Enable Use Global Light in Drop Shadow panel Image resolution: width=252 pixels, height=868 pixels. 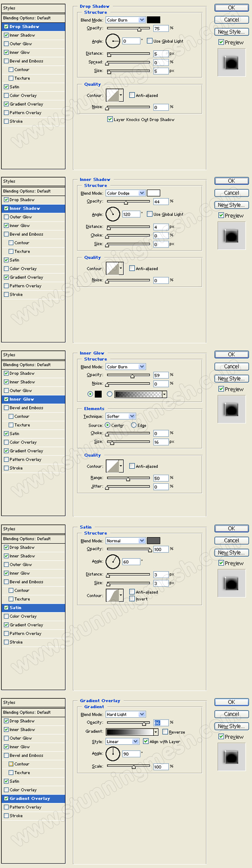pyautogui.click(x=150, y=41)
